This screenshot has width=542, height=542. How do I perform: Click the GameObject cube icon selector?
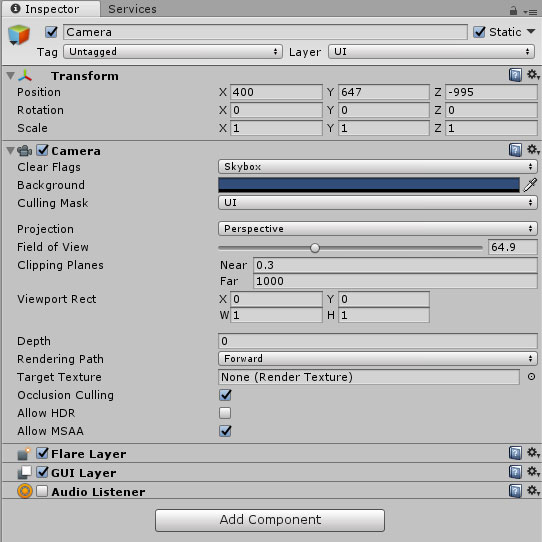click(x=19, y=35)
